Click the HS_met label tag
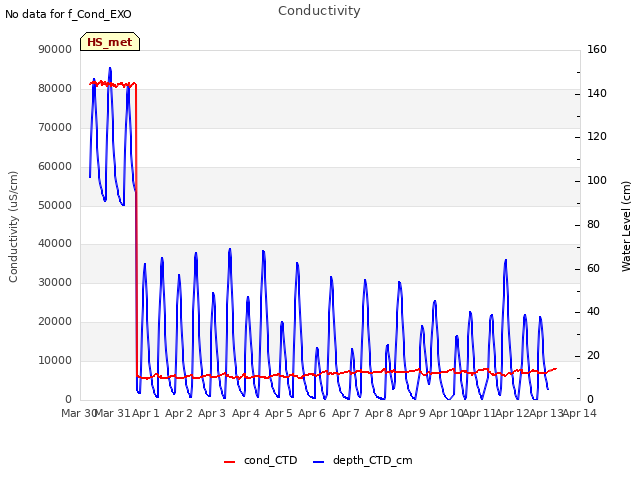Screen dimensions: 640x480 [x=110, y=42]
